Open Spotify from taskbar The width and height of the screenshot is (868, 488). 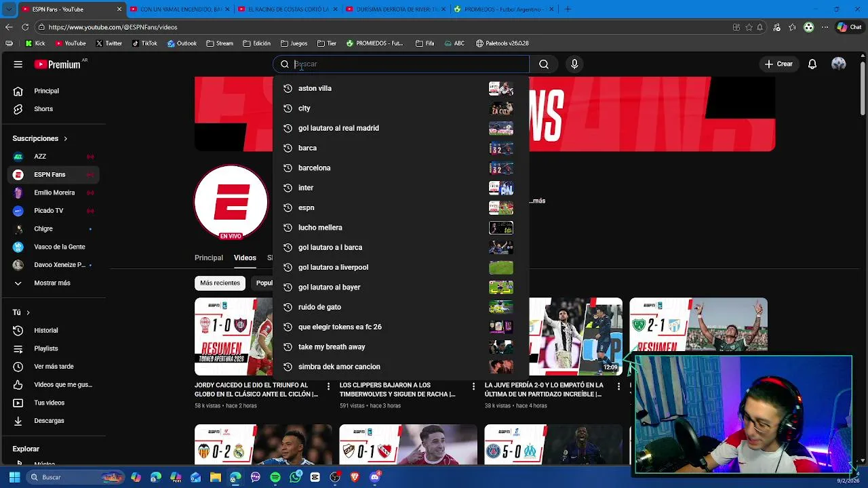pyautogui.click(x=275, y=478)
